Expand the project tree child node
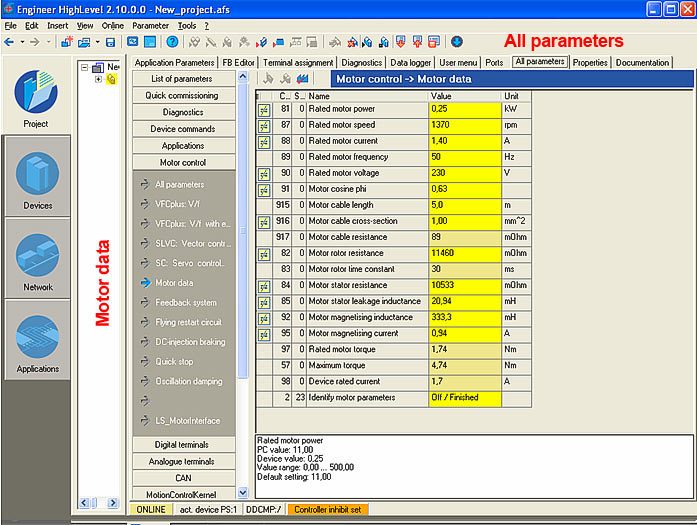Image resolution: width=697 pixels, height=525 pixels. click(99, 80)
